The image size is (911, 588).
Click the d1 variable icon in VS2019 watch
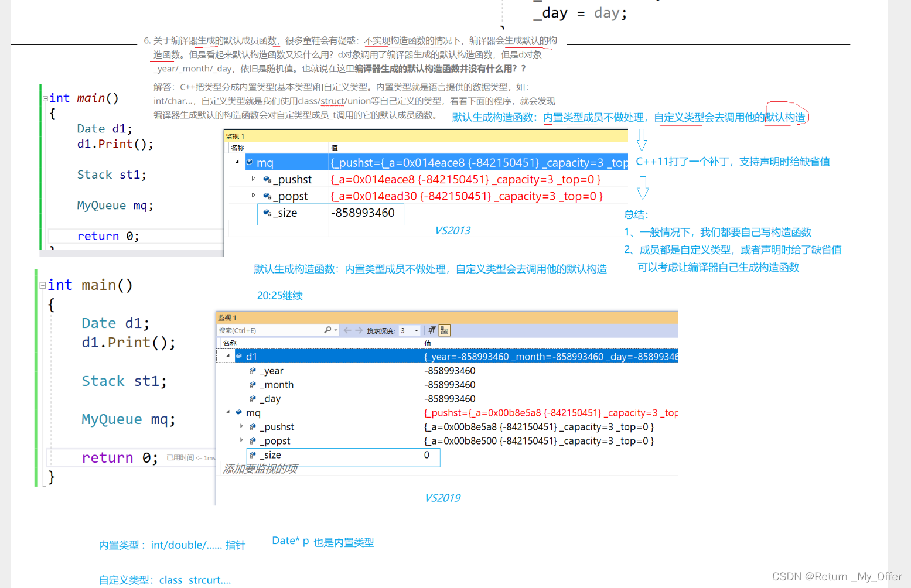pos(239,356)
